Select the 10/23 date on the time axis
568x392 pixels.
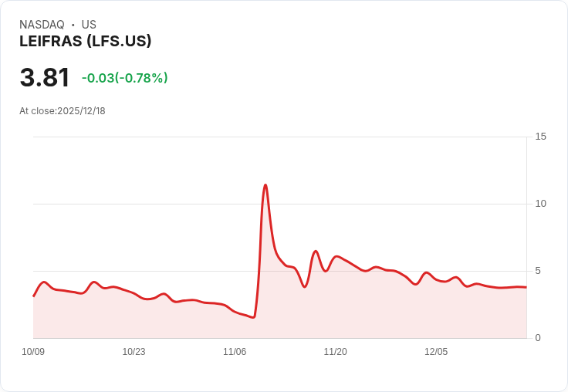click(134, 352)
